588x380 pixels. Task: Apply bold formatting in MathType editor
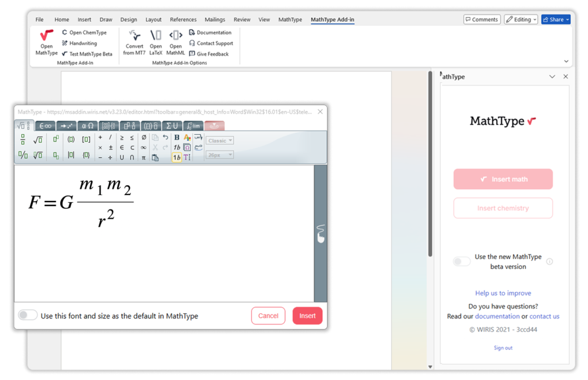177,138
